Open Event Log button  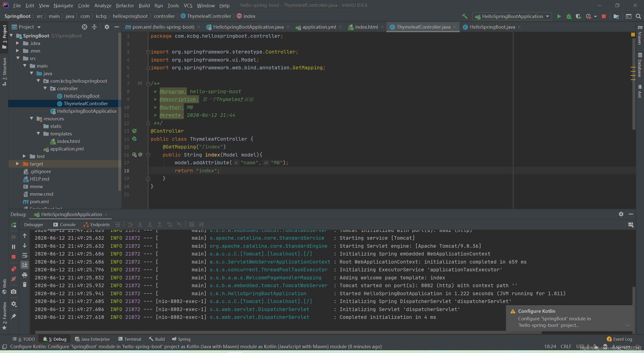pyautogui.click(x=620, y=339)
